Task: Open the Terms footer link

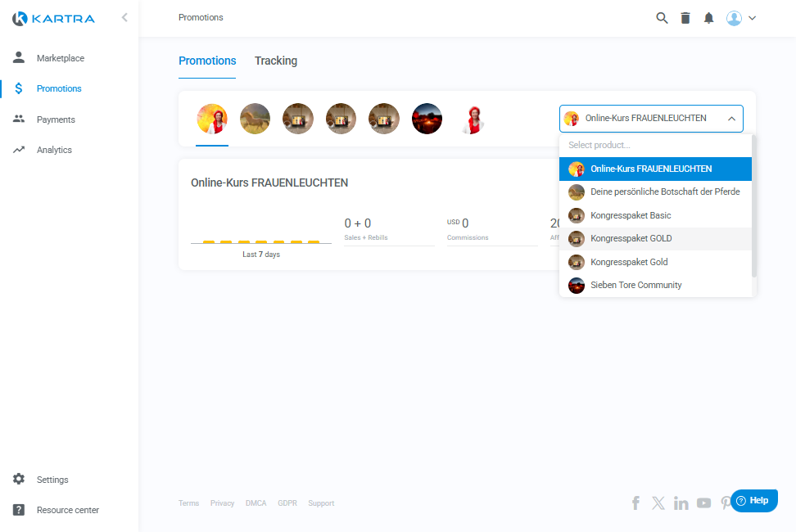Action: pos(189,503)
